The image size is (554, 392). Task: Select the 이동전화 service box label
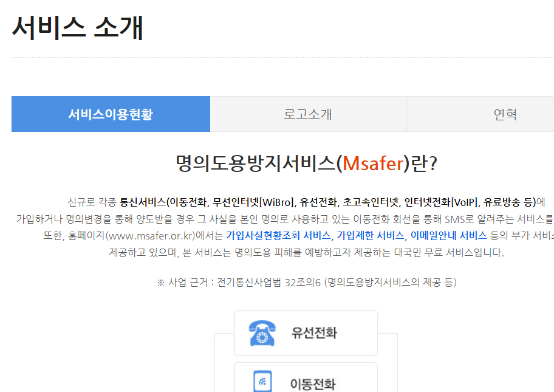[313, 384]
